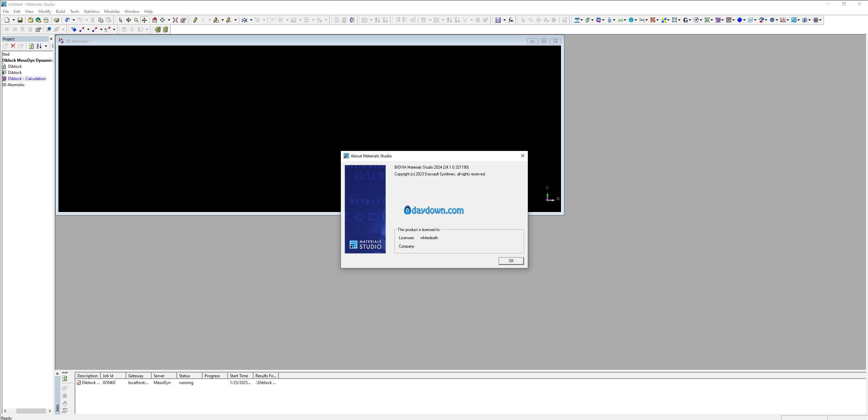Viewport: 868px width, 420px height.
Task: Click the running status cell of Diblock job
Action: (186, 382)
